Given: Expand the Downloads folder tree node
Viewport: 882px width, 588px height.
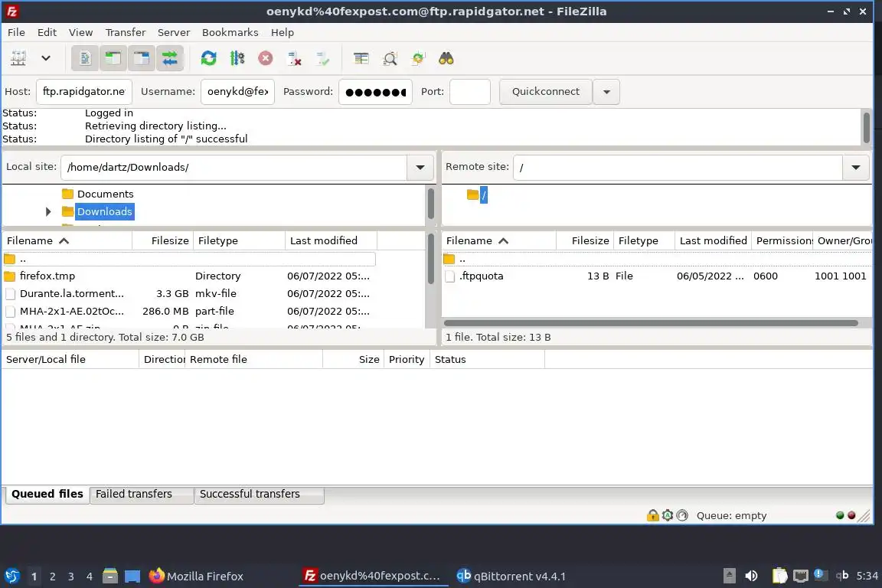Looking at the screenshot, I should pos(48,211).
